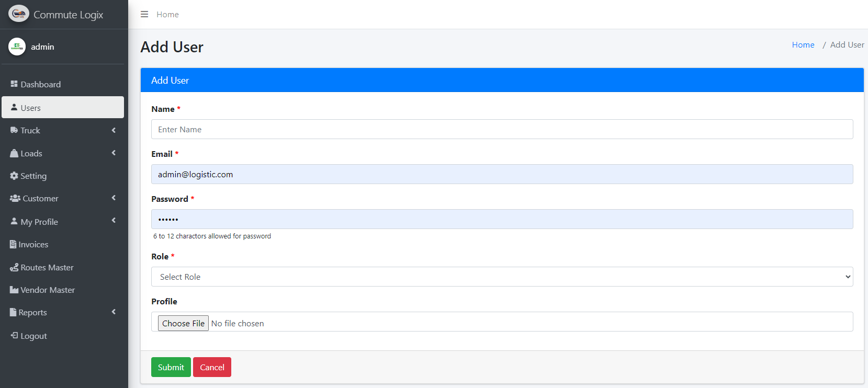Image resolution: width=868 pixels, height=388 pixels.
Task: Click the Logout arrow icon
Action: pyautogui.click(x=14, y=336)
